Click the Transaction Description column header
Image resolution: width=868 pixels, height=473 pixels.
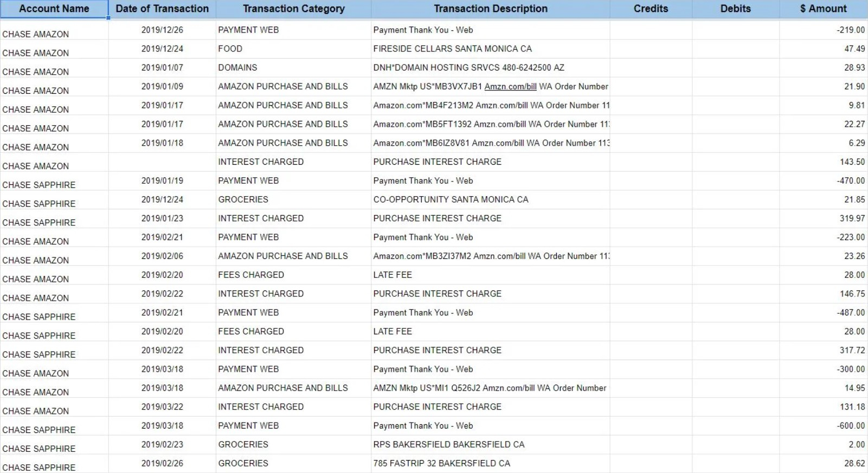[x=490, y=9]
